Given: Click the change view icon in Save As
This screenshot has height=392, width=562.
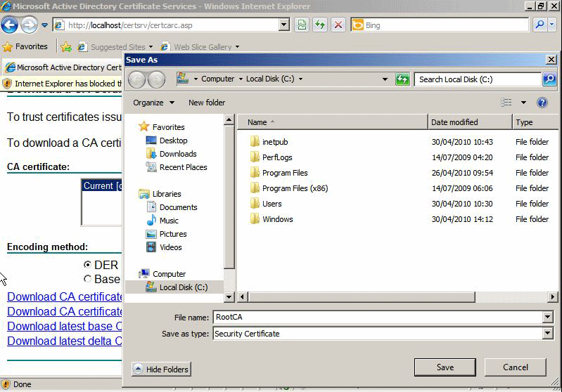Looking at the screenshot, I should [506, 103].
